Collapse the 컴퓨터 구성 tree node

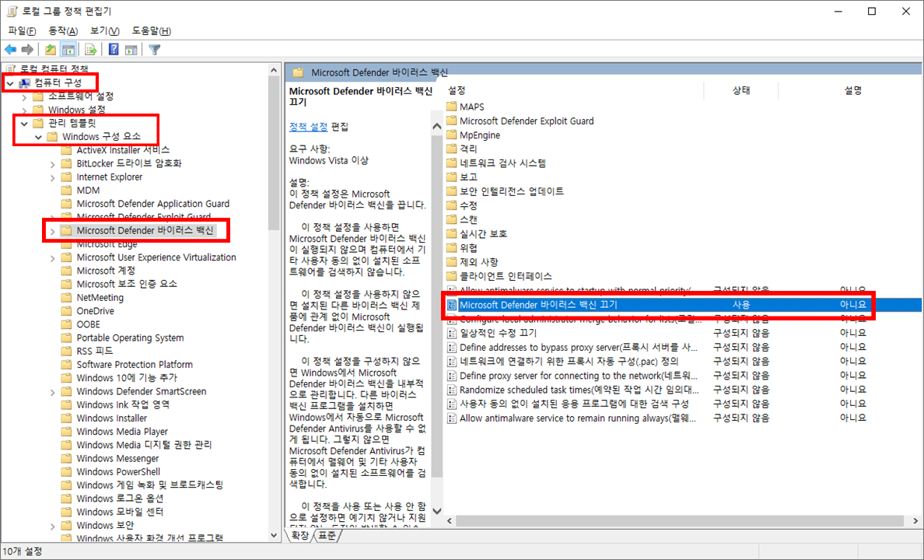click(x=9, y=83)
